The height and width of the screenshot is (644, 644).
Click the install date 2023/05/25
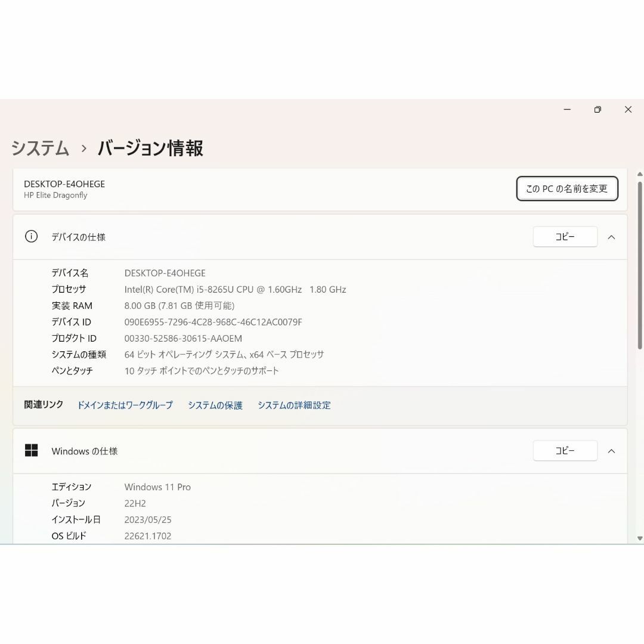click(148, 520)
